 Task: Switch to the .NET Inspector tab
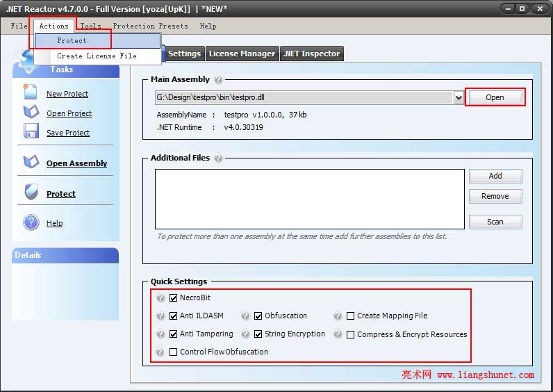(x=312, y=54)
